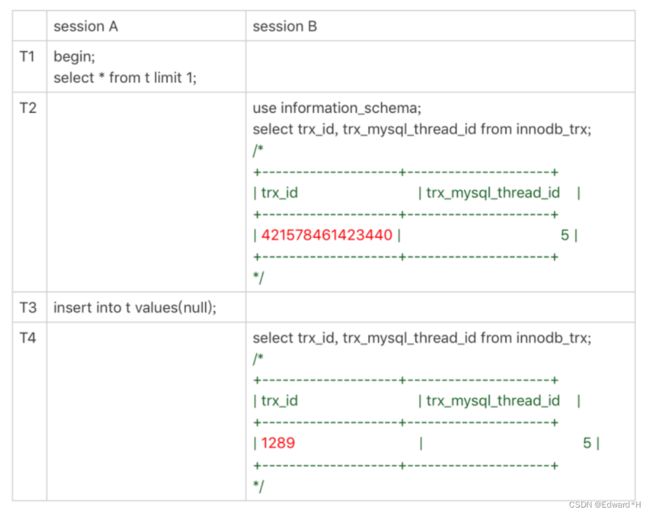Click the 'session B' column header
650x514 pixels.
point(285,26)
